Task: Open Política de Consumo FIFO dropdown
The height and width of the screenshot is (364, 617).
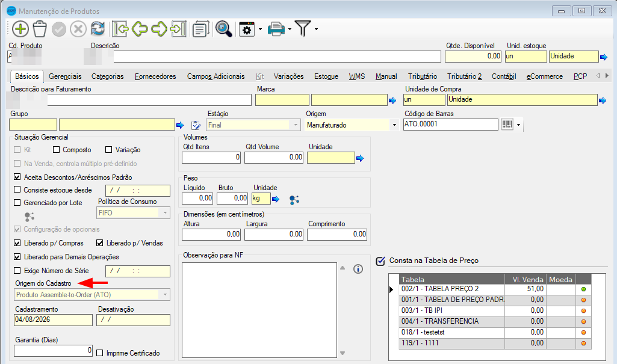Action: pyautogui.click(x=166, y=212)
